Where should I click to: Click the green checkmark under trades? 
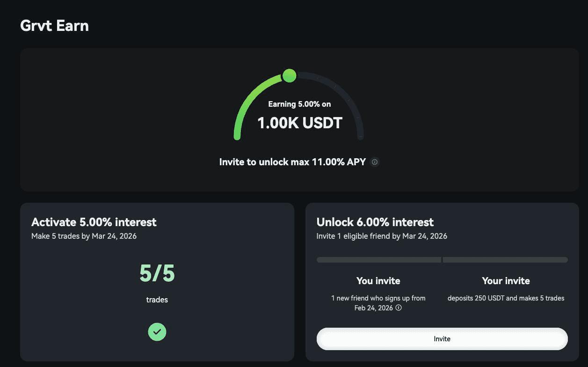click(157, 332)
